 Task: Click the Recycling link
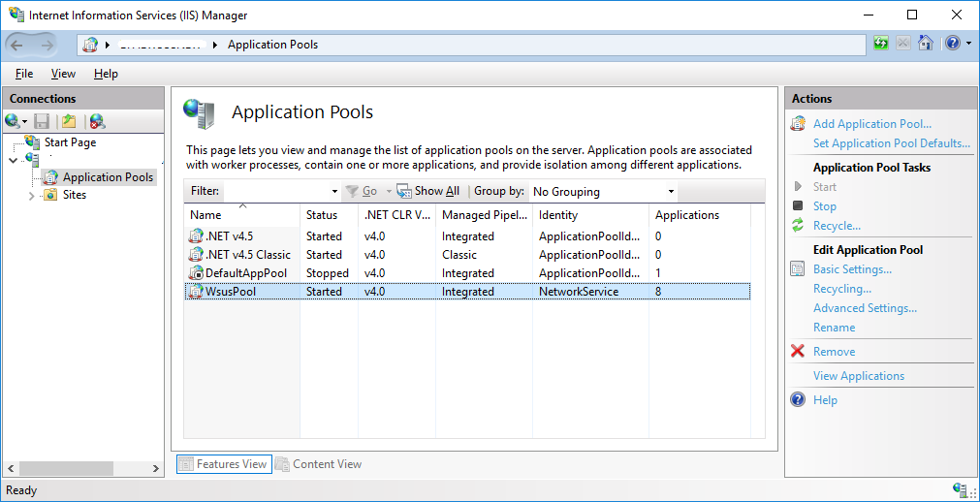842,289
